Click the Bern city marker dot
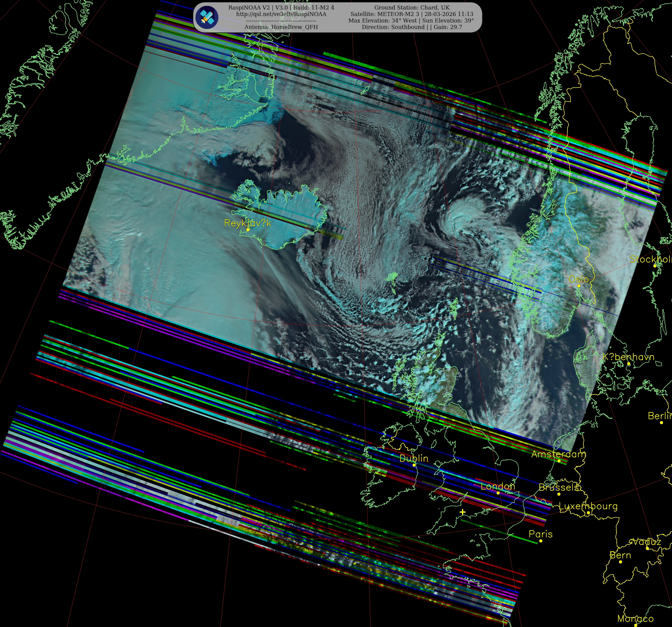Image resolution: width=672 pixels, height=627 pixels. (621, 562)
